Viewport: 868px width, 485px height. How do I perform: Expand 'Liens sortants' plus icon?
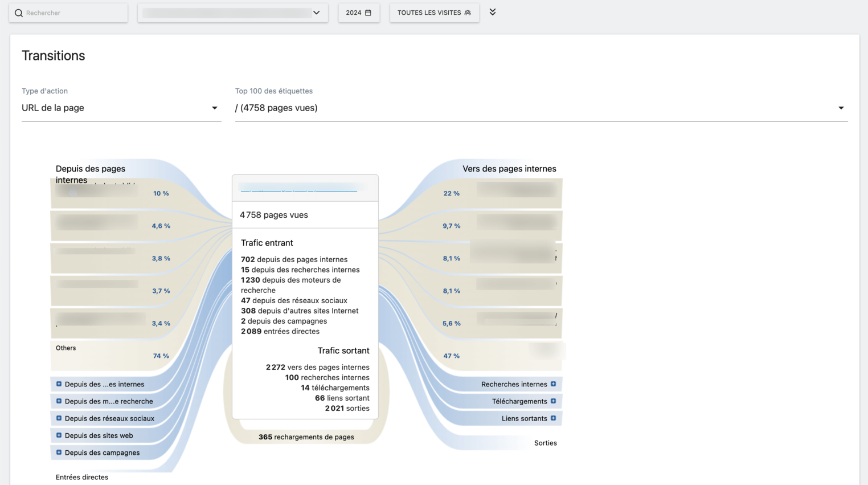[553, 418]
